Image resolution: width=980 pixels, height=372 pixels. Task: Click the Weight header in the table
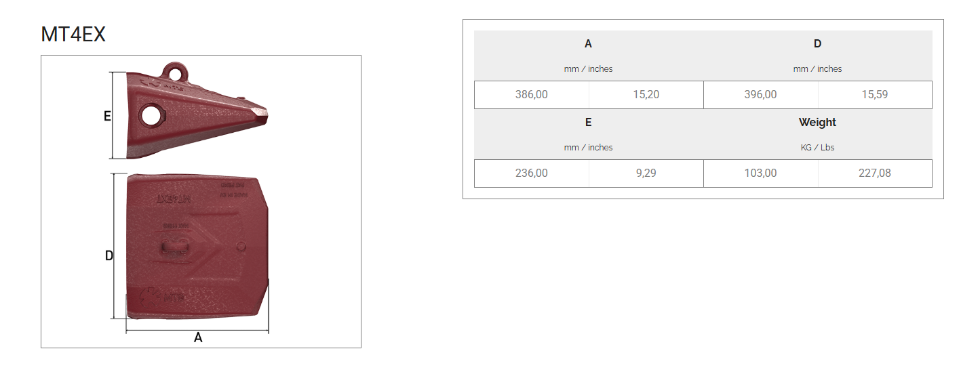pyautogui.click(x=817, y=123)
